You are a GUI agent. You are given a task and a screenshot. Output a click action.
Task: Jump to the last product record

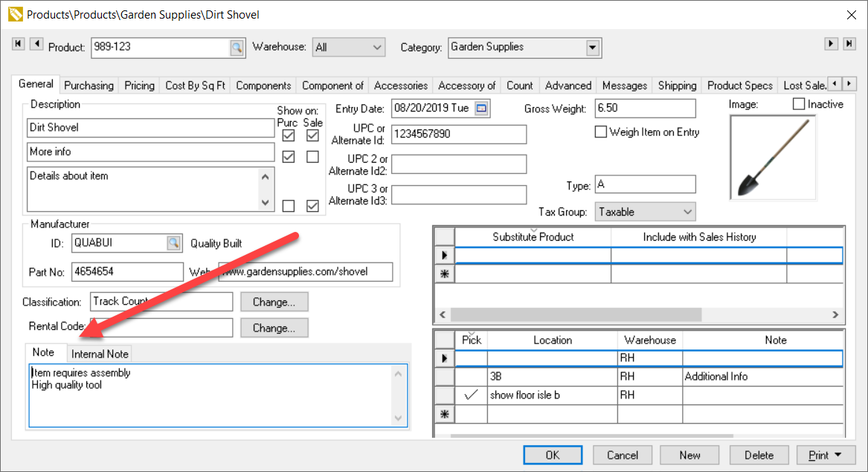tap(849, 45)
